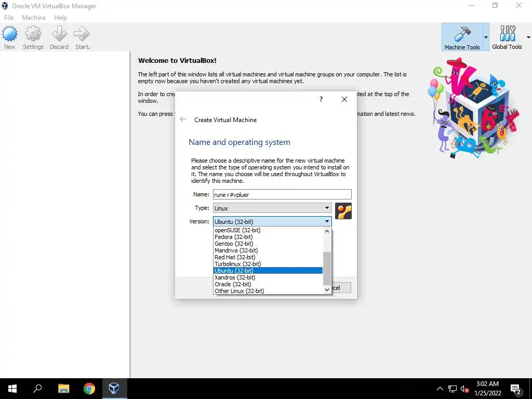Click the dialog help question mark

click(321, 99)
